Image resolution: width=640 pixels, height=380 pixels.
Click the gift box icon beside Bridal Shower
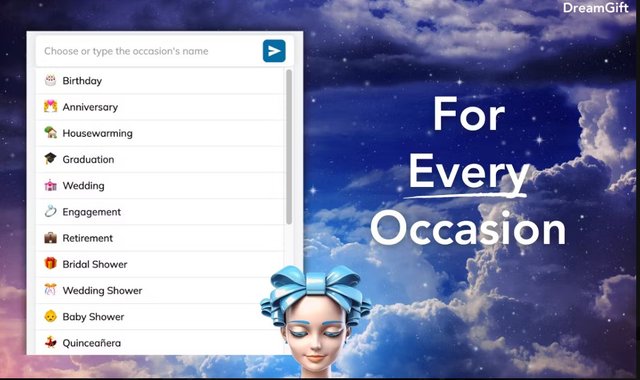[x=50, y=264]
